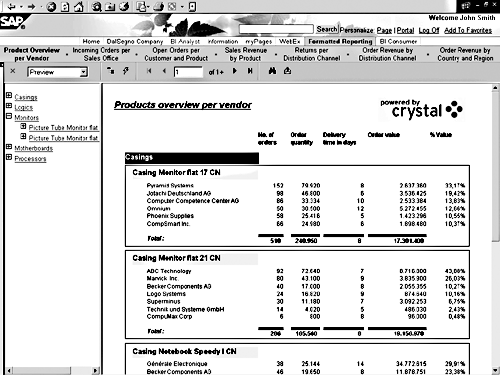500x375 pixels.
Task: Jump to the last report page
Action: point(250,71)
